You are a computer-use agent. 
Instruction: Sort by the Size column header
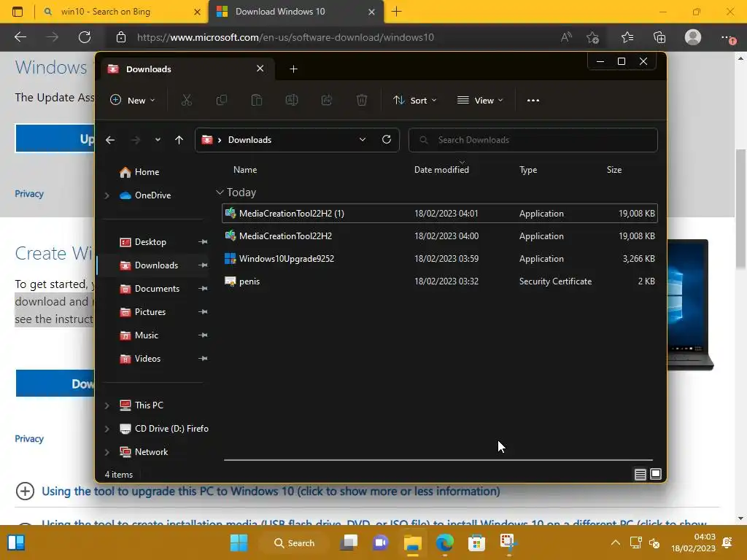614,169
